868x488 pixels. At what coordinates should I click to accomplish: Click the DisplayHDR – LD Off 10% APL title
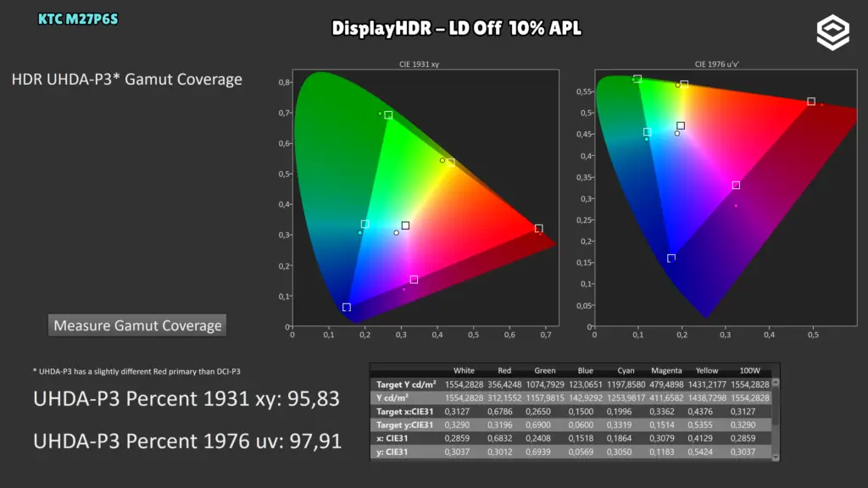pyautogui.click(x=456, y=28)
